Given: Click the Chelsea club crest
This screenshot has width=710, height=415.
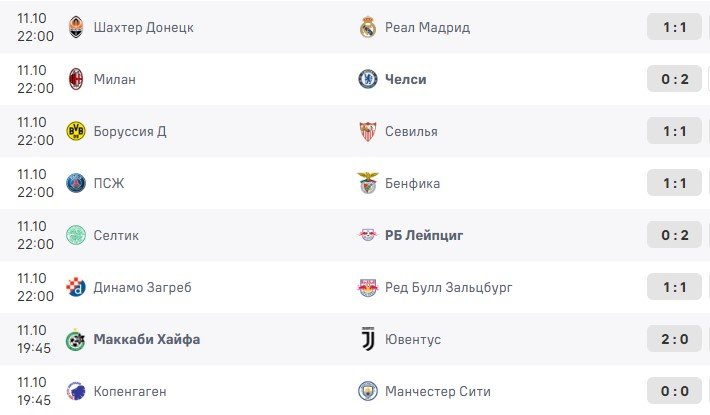Looking at the screenshot, I should click(368, 79).
